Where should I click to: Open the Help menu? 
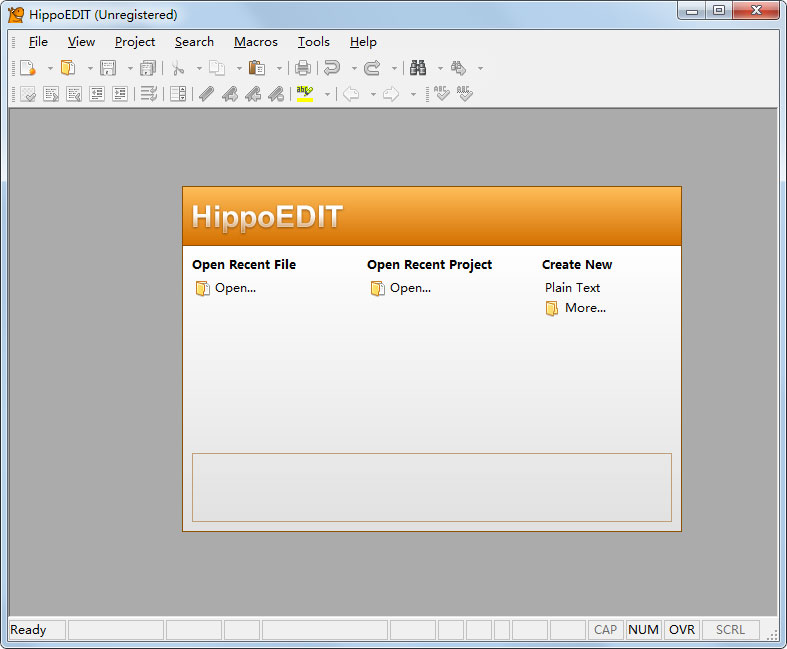click(x=363, y=42)
